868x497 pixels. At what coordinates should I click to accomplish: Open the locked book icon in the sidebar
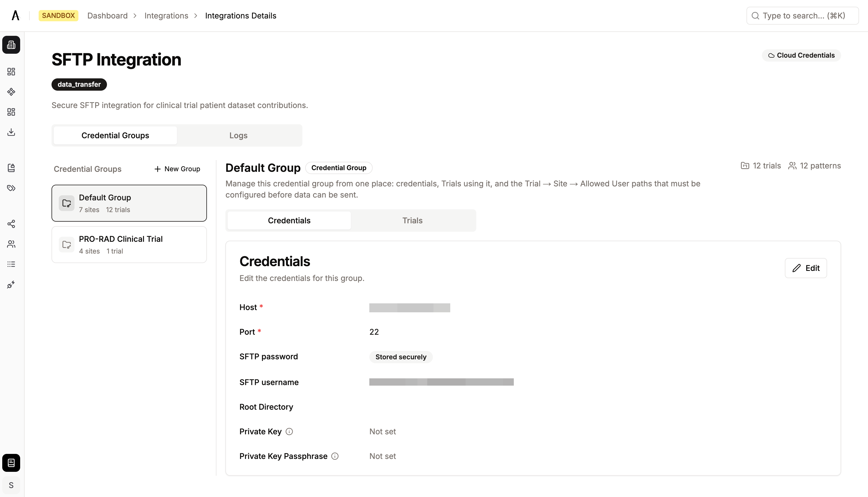pos(11,168)
